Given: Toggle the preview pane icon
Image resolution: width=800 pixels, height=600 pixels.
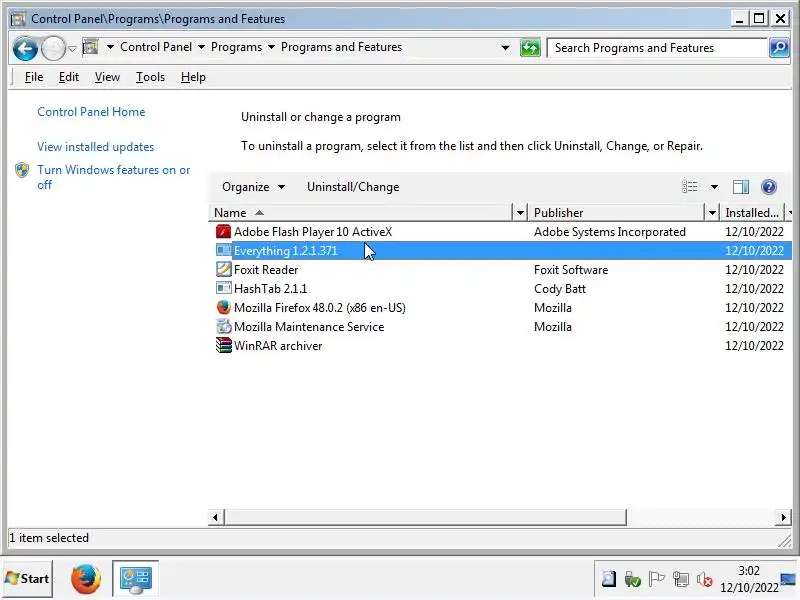Looking at the screenshot, I should pos(741,187).
